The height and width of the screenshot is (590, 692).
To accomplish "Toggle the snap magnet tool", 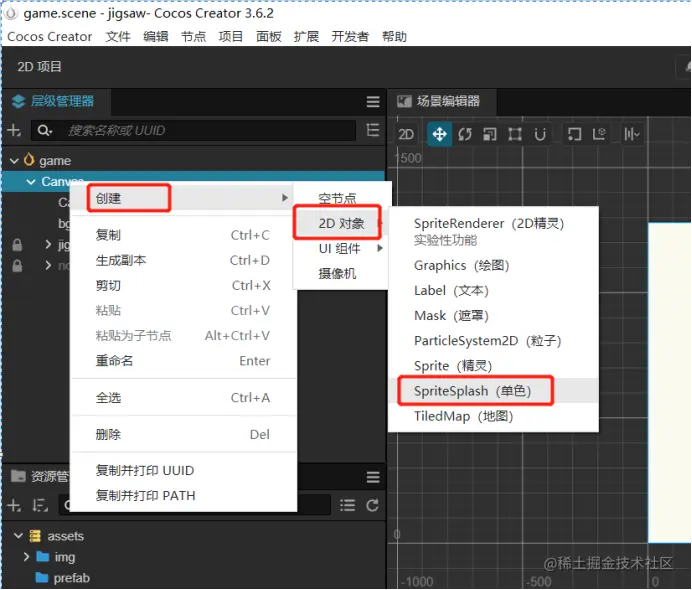I will [540, 134].
